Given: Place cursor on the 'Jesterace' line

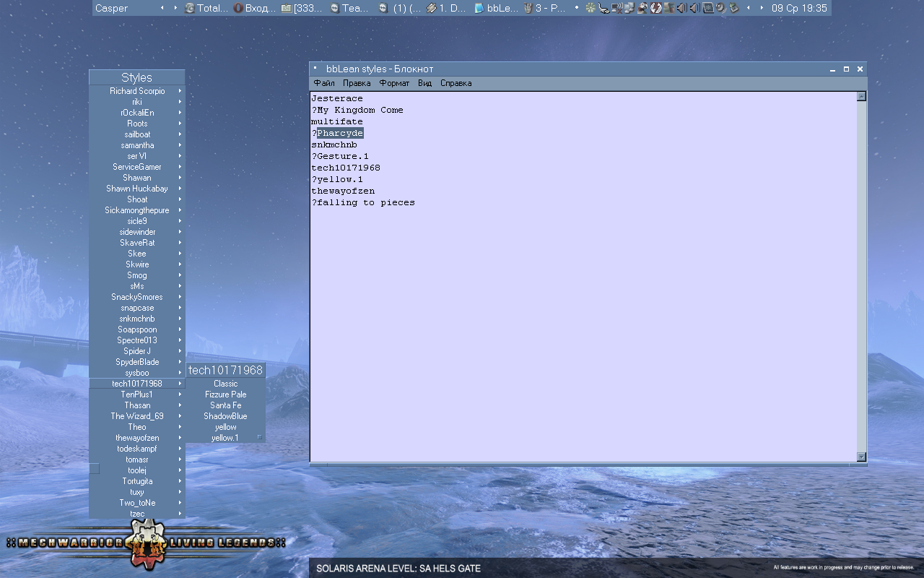Looking at the screenshot, I should tap(337, 98).
